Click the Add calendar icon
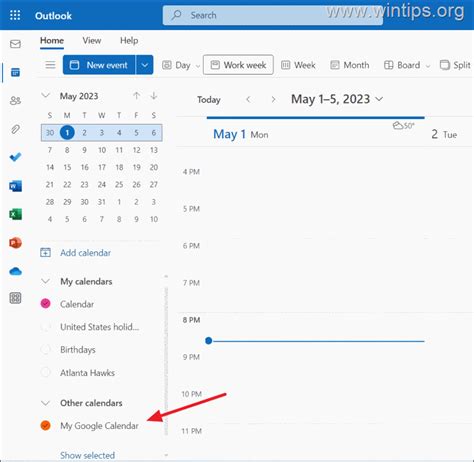Image resolution: width=474 pixels, height=462 pixels. [x=45, y=252]
